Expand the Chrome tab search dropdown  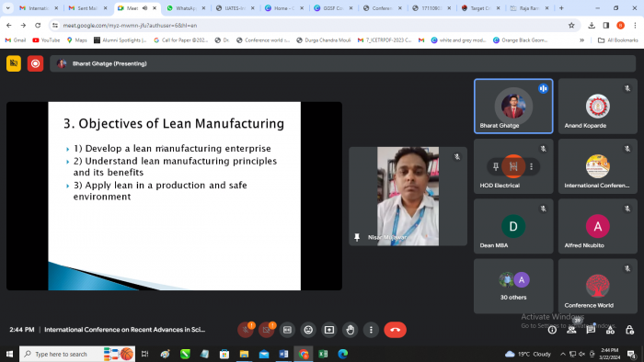(x=7, y=7)
